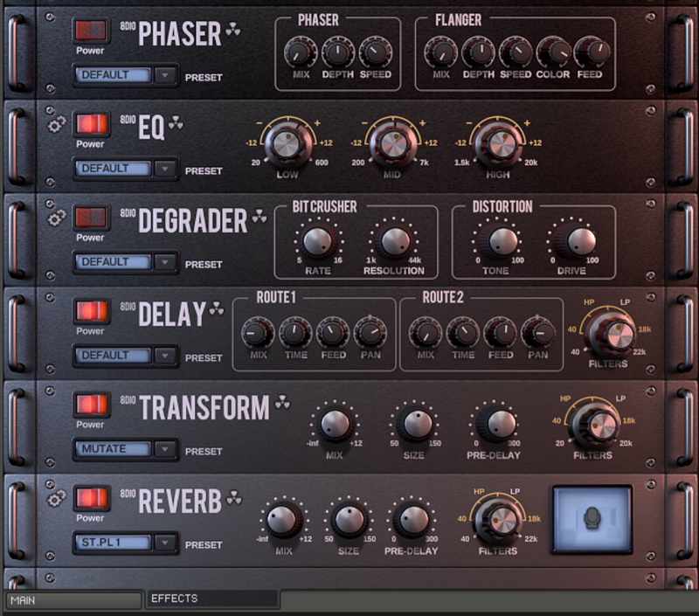The width and height of the screenshot is (699, 616).
Task: Click the Delay ROUTE1 FEED knob
Action: tap(333, 333)
